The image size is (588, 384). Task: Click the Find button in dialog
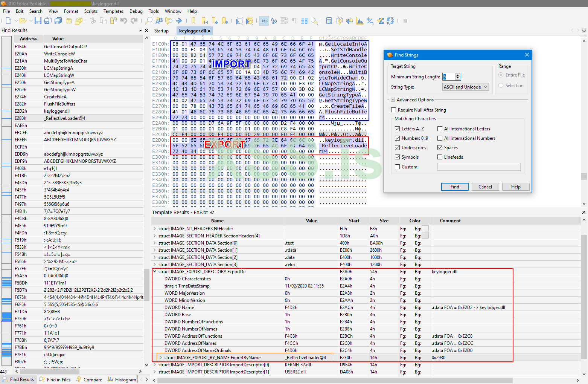[x=455, y=187]
